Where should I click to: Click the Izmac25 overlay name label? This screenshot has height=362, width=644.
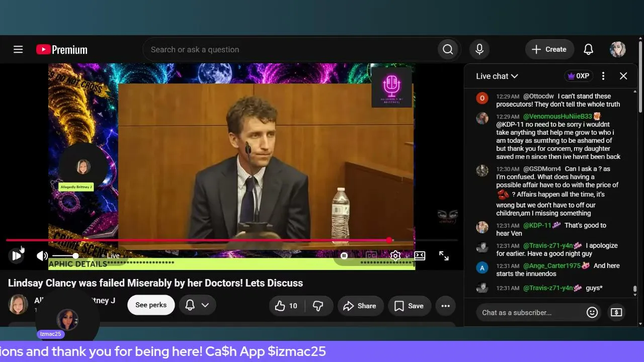51,334
